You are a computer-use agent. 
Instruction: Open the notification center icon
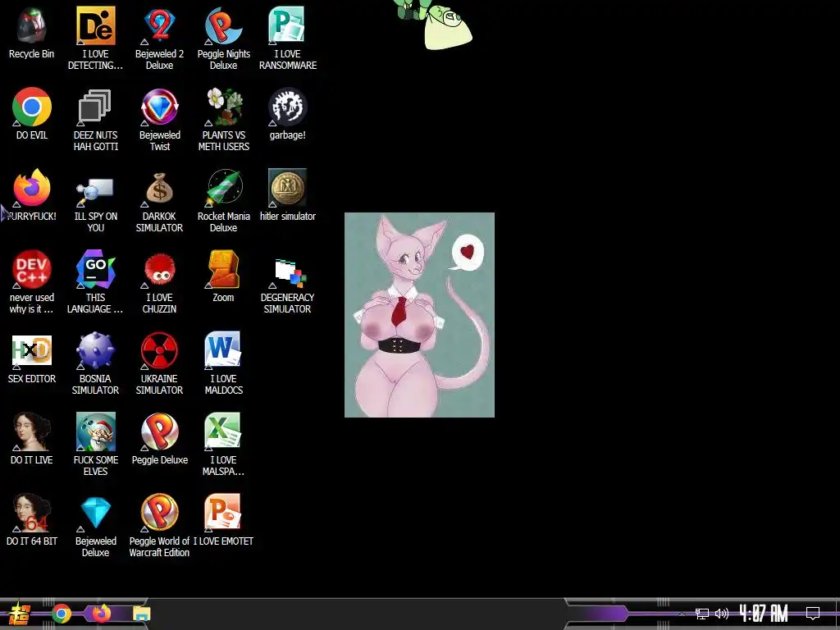coord(813,613)
